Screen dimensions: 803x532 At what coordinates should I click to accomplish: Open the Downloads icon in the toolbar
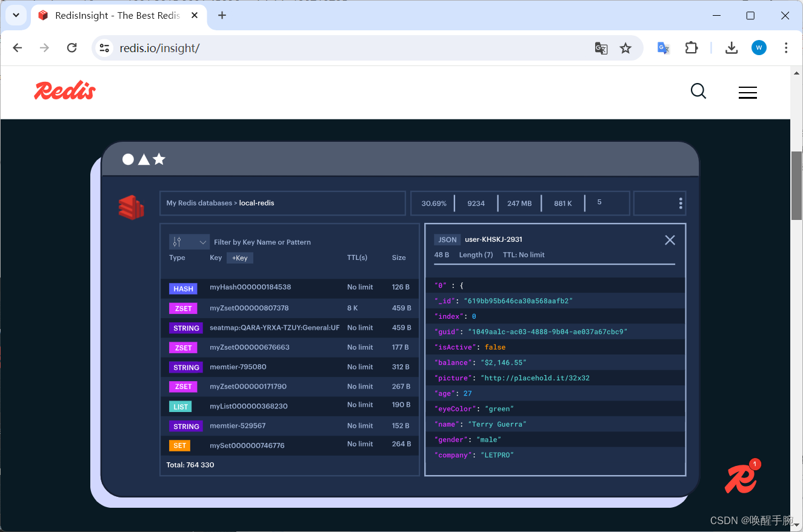click(731, 48)
